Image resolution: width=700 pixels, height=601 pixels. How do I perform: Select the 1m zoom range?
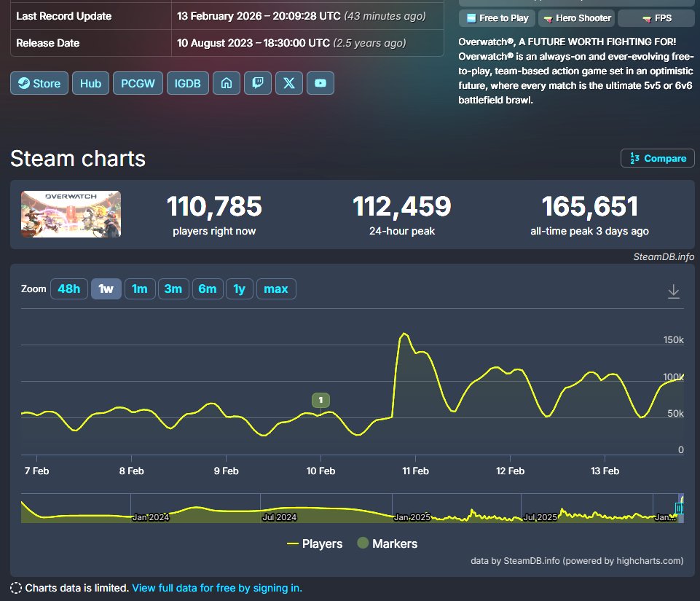coord(140,289)
